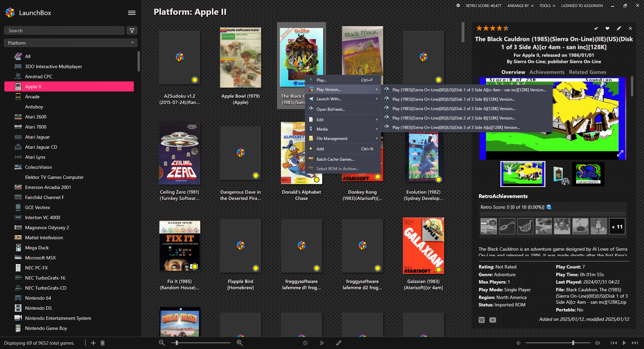Select the Fix It game cover

point(179,246)
